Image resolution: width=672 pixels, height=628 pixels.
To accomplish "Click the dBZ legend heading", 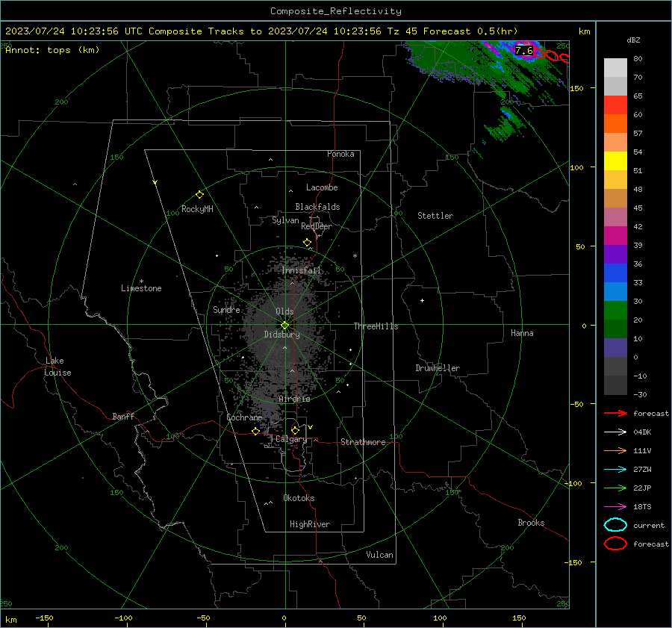I will pos(633,40).
